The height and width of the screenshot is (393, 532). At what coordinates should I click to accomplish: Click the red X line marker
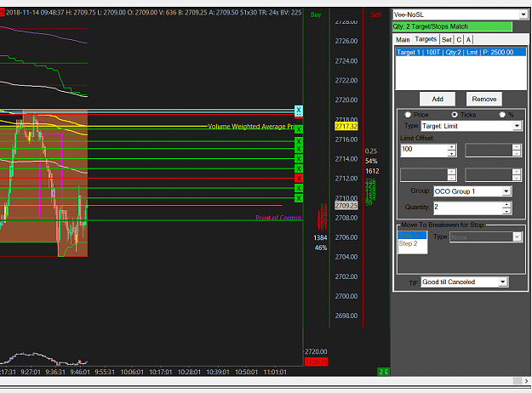pos(299,178)
